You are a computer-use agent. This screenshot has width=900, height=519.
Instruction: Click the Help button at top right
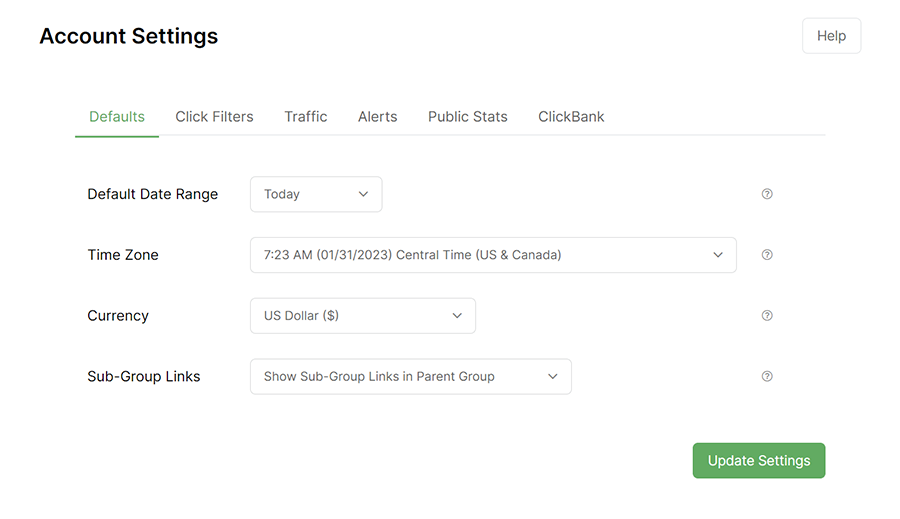[x=831, y=36]
